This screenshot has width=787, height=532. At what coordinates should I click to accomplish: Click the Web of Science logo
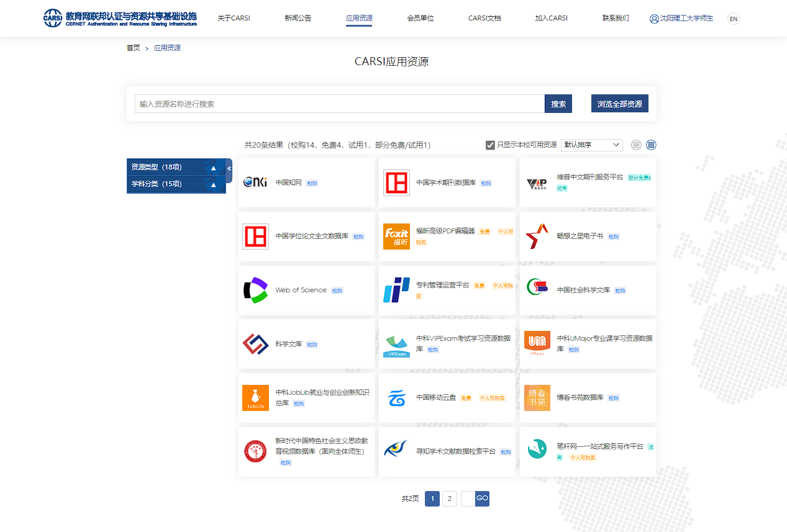click(x=255, y=290)
